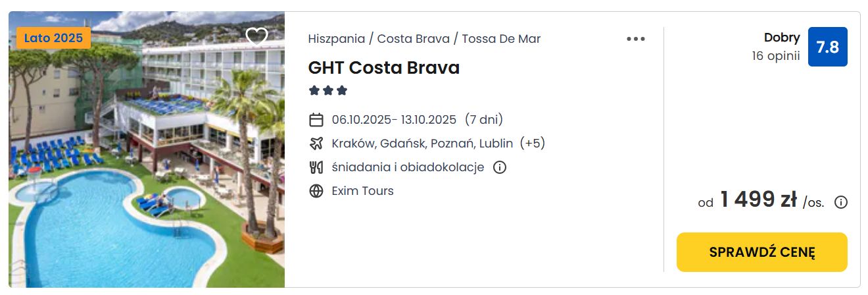Click the SPRAWDŹ CENĘ button
The width and height of the screenshot is (868, 295).
(762, 252)
